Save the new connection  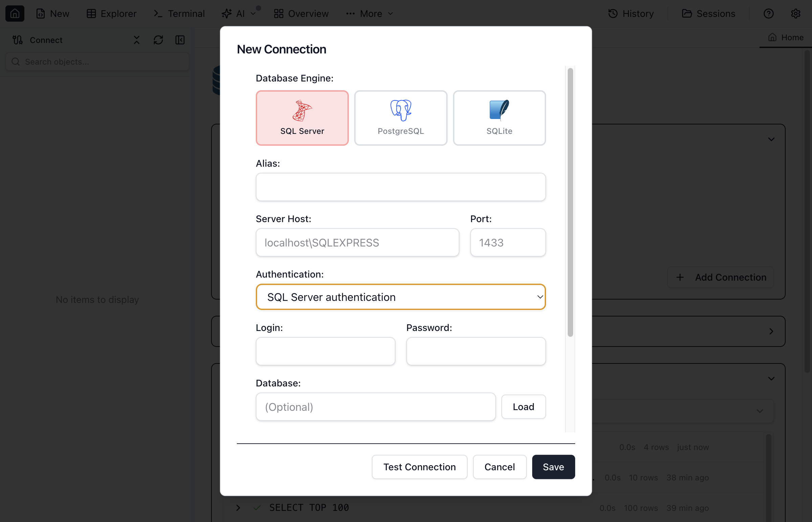tap(553, 467)
